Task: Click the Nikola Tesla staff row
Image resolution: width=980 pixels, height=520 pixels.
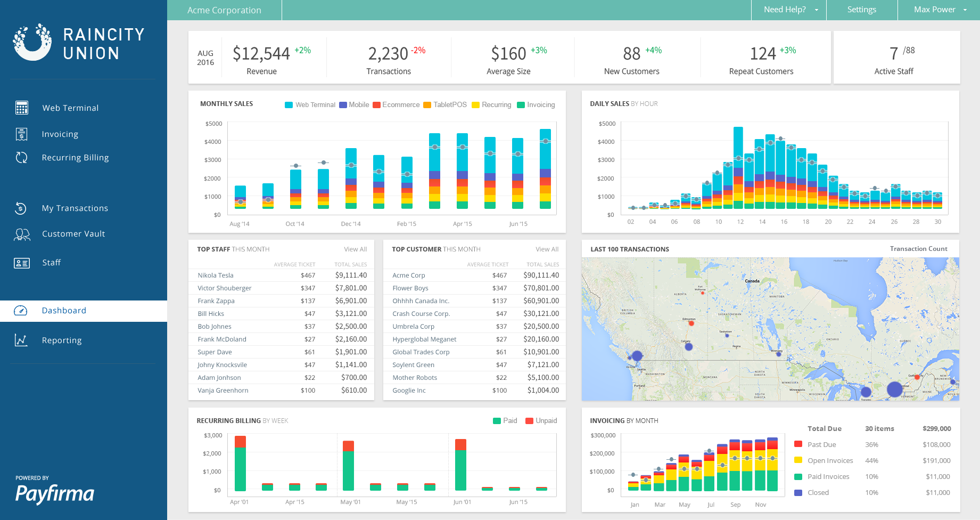Action: 282,275
